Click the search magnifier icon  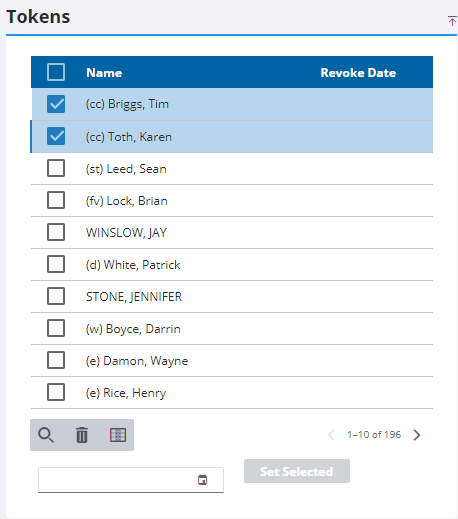click(x=46, y=435)
